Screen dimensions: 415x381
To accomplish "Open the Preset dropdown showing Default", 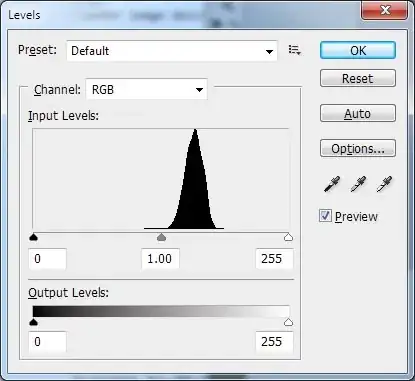I will pos(172,51).
